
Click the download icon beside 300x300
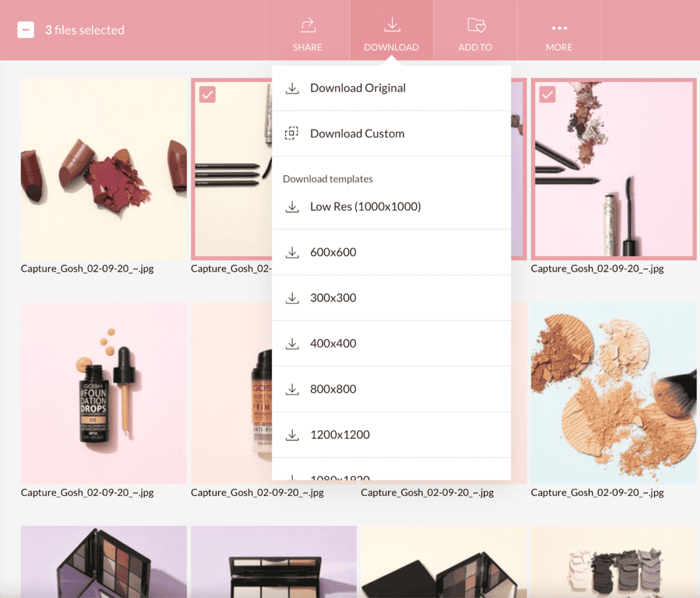[x=292, y=298]
